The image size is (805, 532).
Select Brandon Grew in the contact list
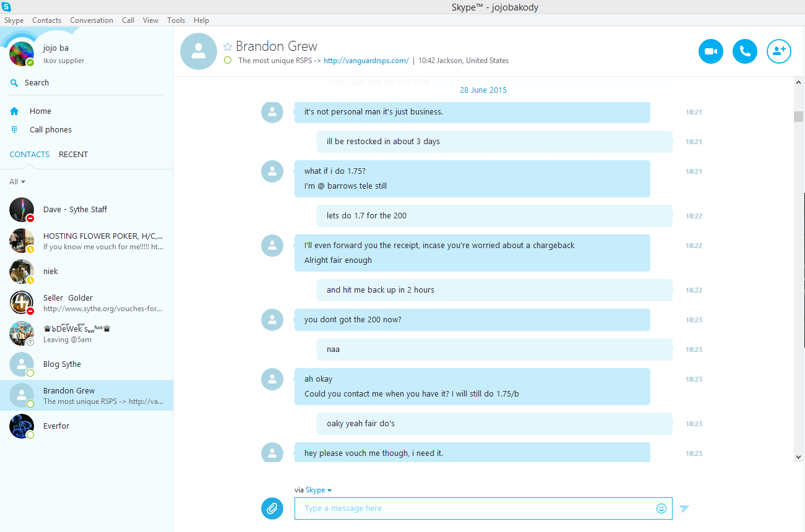pyautogui.click(x=87, y=395)
